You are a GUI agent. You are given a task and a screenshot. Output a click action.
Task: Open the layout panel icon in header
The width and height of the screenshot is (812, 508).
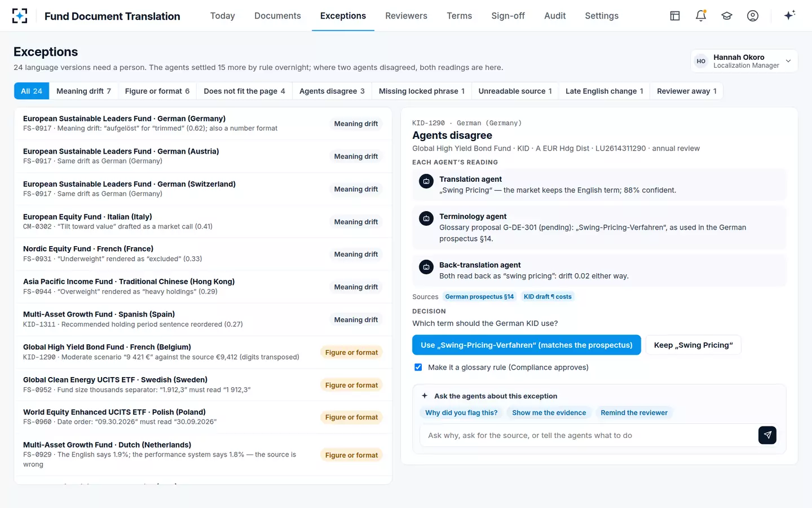675,16
